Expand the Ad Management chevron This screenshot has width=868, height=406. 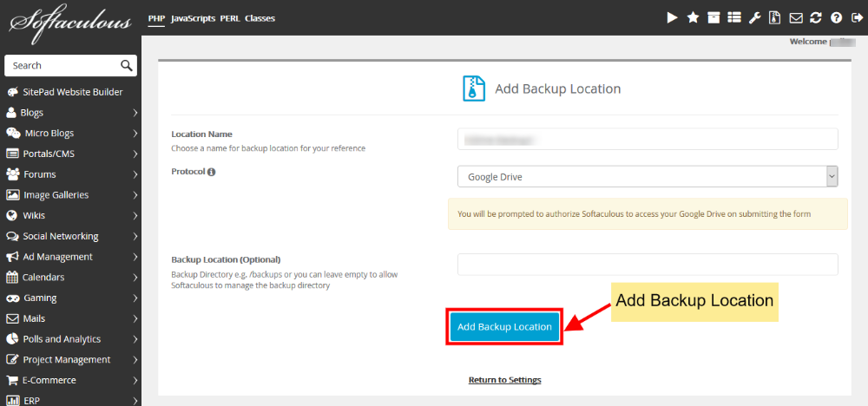click(135, 257)
